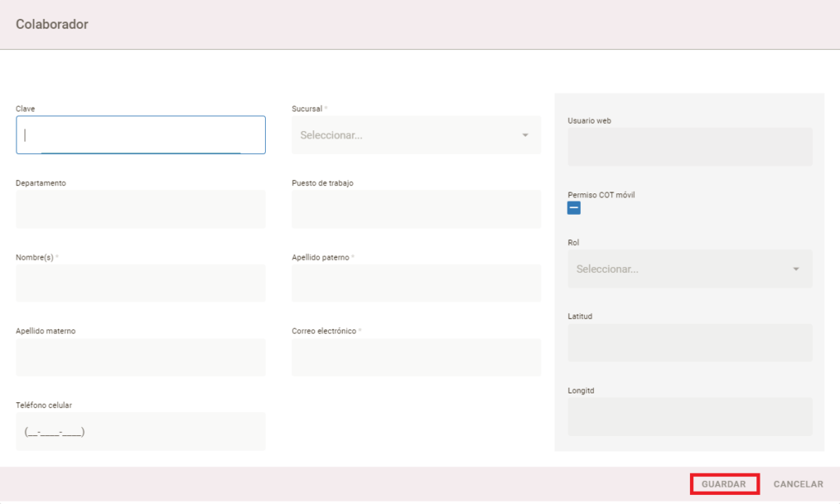
Task: Select the Correo electrónico field
Action: click(x=416, y=357)
